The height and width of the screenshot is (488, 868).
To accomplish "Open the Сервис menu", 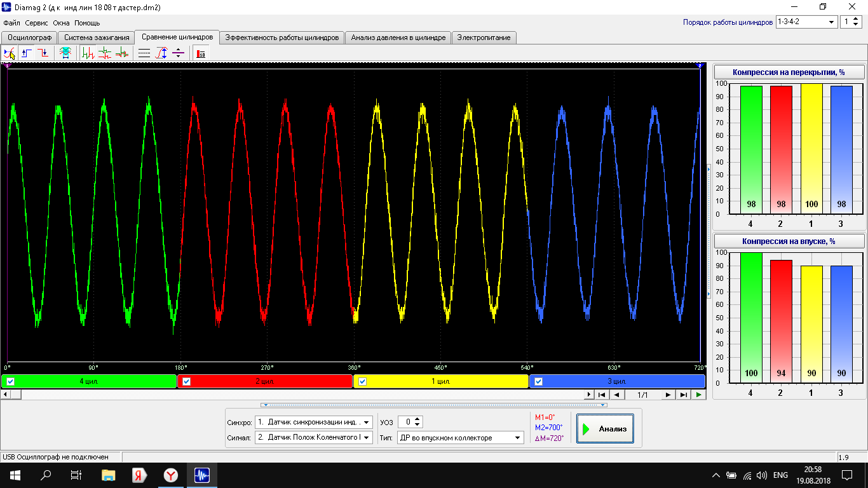I will point(37,23).
